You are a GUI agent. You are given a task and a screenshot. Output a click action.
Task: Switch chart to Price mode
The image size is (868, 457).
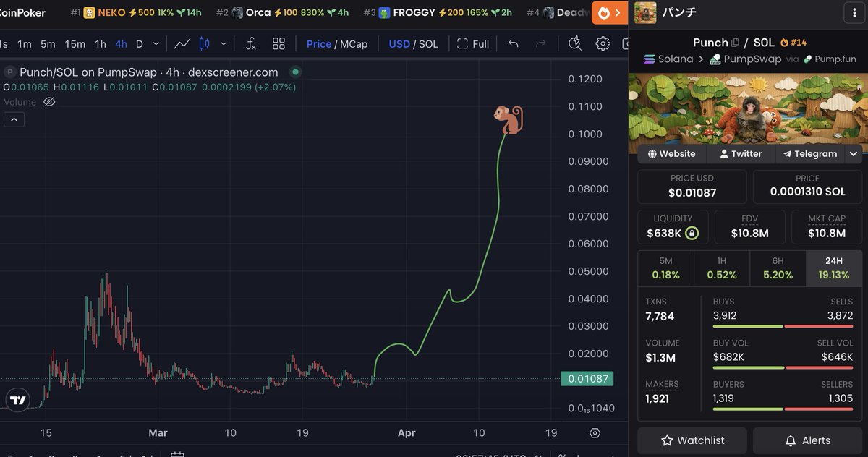coord(319,44)
